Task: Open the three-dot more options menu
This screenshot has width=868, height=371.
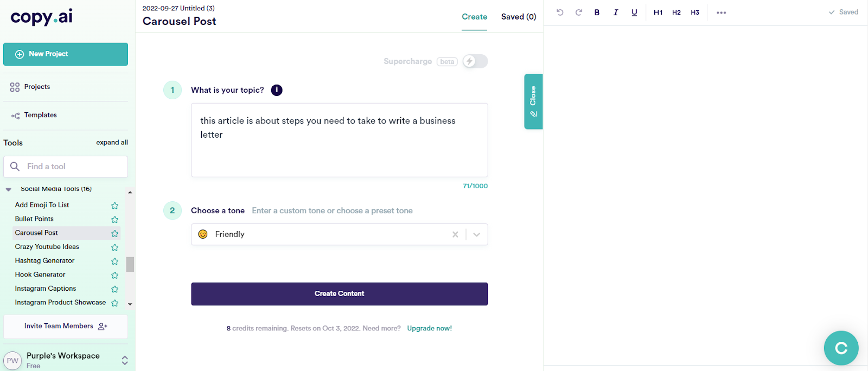Action: tap(721, 12)
